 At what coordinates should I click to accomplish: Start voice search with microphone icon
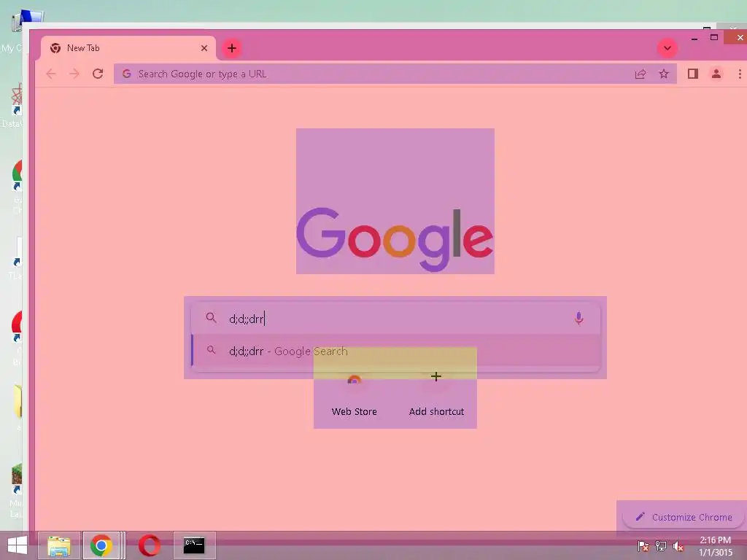click(578, 318)
